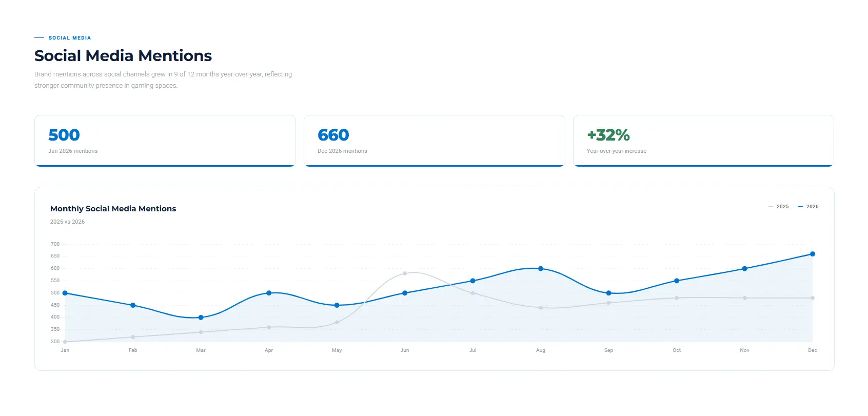Click the 2026 December data point
The height and width of the screenshot is (416, 868).
coord(813,254)
